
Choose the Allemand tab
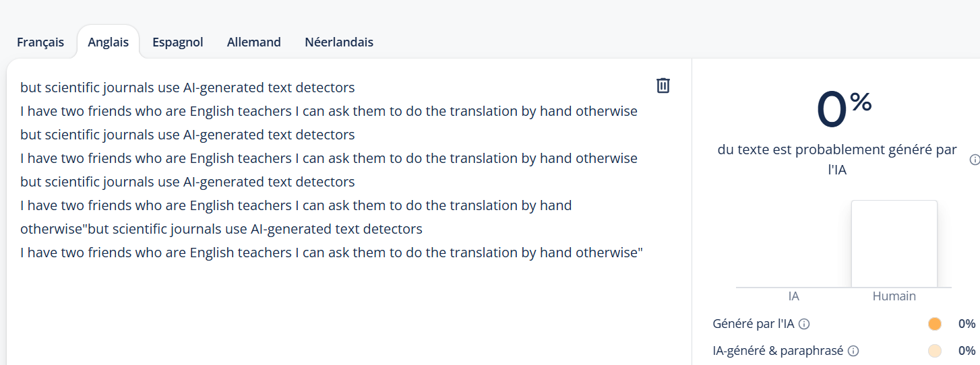coord(254,42)
